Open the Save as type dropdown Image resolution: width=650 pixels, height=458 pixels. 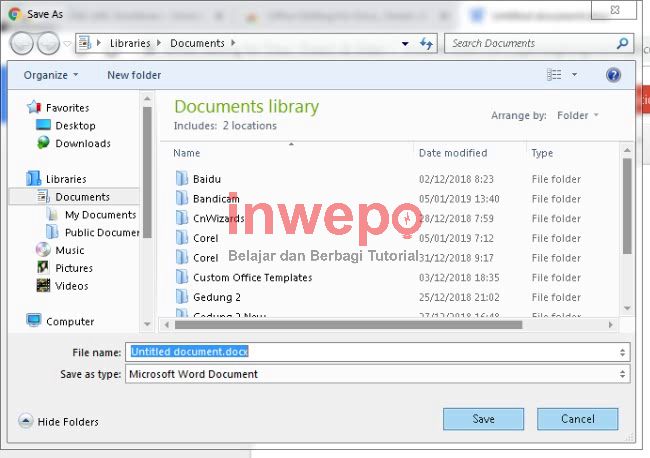pyautogui.click(x=377, y=374)
